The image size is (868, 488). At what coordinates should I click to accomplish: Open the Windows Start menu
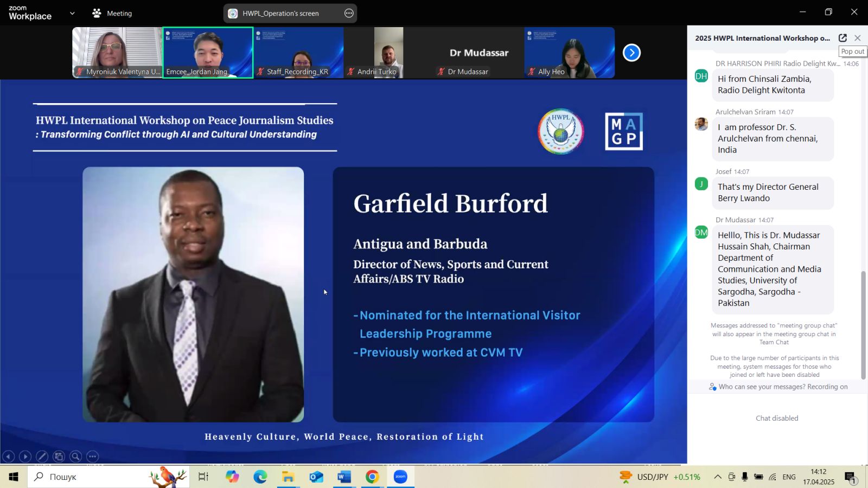pyautogui.click(x=14, y=477)
